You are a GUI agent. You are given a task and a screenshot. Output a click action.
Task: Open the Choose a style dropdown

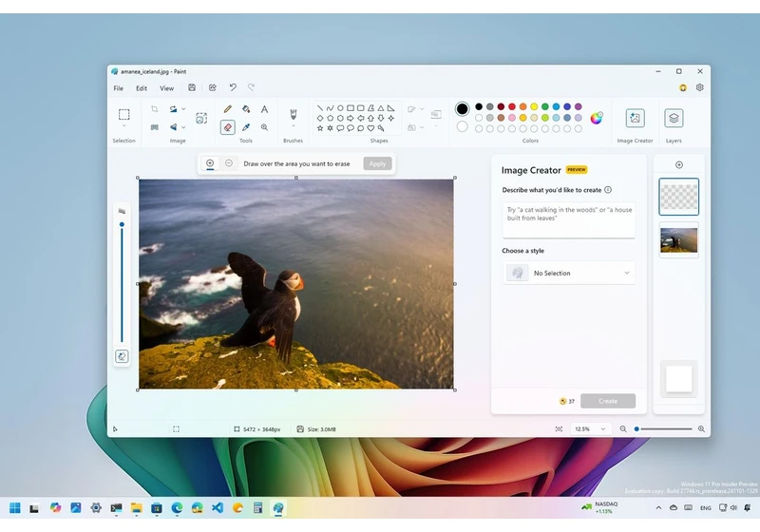[569, 273]
